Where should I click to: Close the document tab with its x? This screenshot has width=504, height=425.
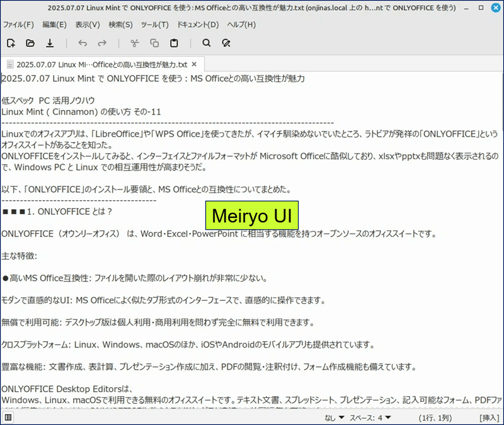click(x=194, y=65)
